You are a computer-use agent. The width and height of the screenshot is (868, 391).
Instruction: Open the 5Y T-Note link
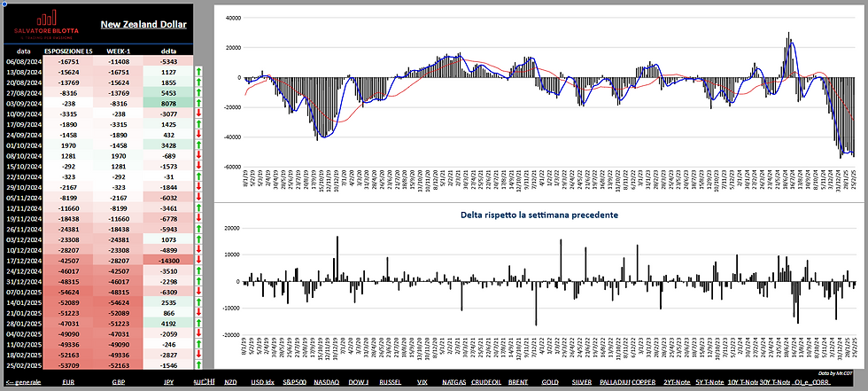tap(709, 382)
